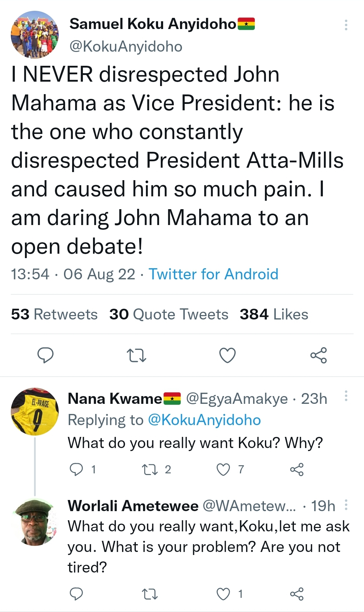Image resolution: width=364 pixels, height=612 pixels.
Task: Open more options for the main tweet
Action: point(346,25)
